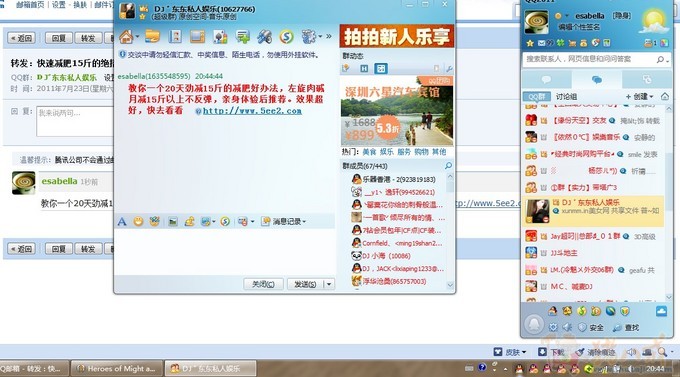Open the smiley emoticon picker
The width and height of the screenshot is (680, 377).
pyautogui.click(x=138, y=222)
